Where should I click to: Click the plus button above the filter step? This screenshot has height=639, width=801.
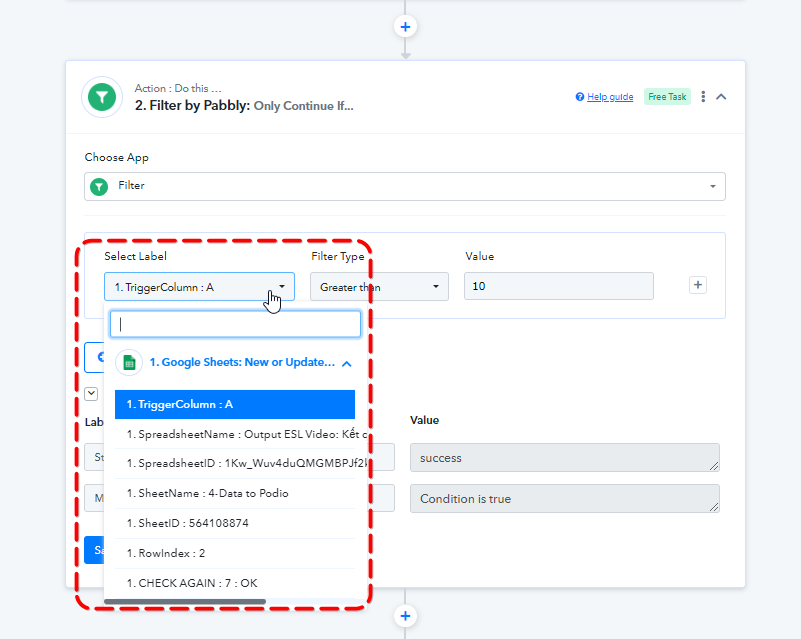405,27
